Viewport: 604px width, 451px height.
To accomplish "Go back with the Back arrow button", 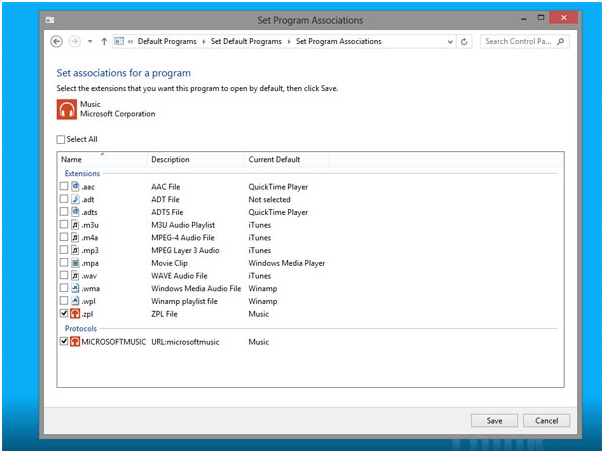I will (57, 41).
